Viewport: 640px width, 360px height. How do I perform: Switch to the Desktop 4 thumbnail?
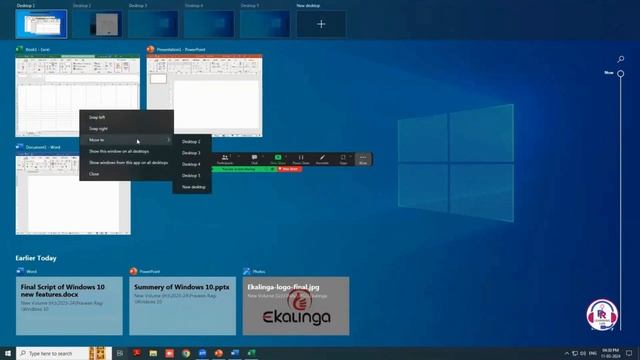[209, 24]
